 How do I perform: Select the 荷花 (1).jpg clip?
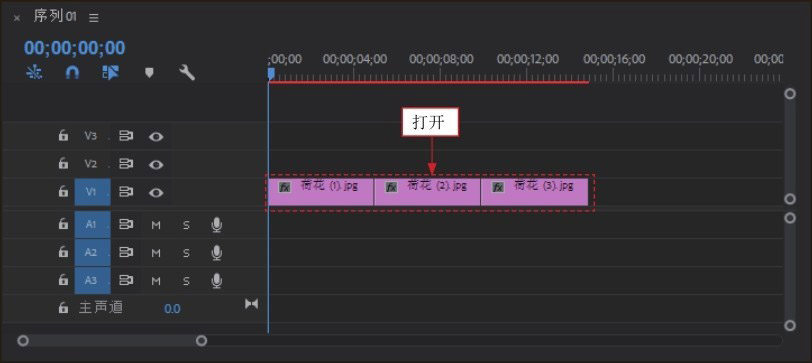321,192
